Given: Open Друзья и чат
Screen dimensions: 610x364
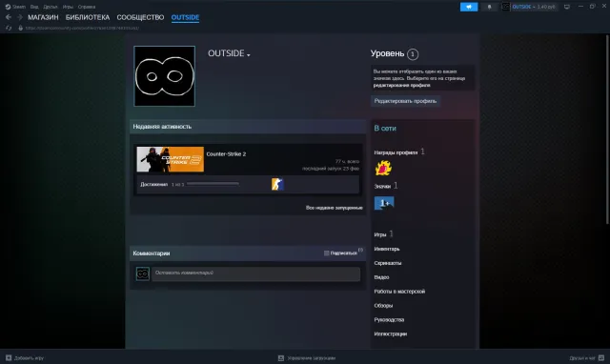Looking at the screenshot, I should point(582,358).
